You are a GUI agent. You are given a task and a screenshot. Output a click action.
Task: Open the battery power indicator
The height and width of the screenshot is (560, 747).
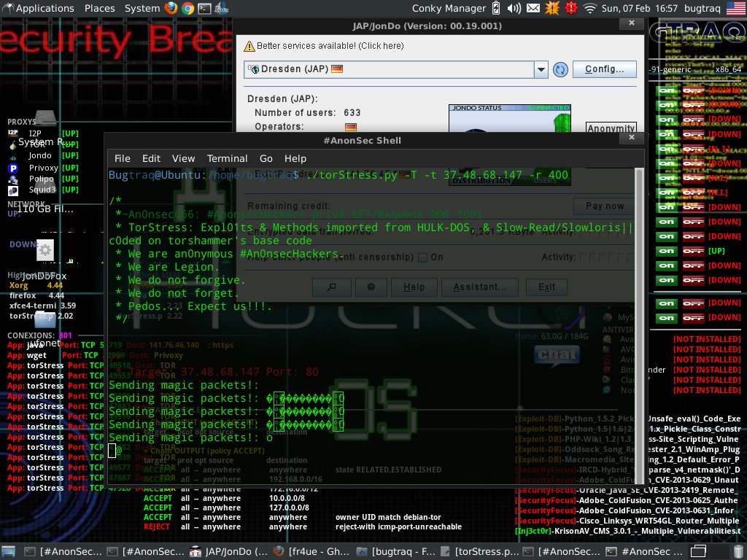coord(496,8)
